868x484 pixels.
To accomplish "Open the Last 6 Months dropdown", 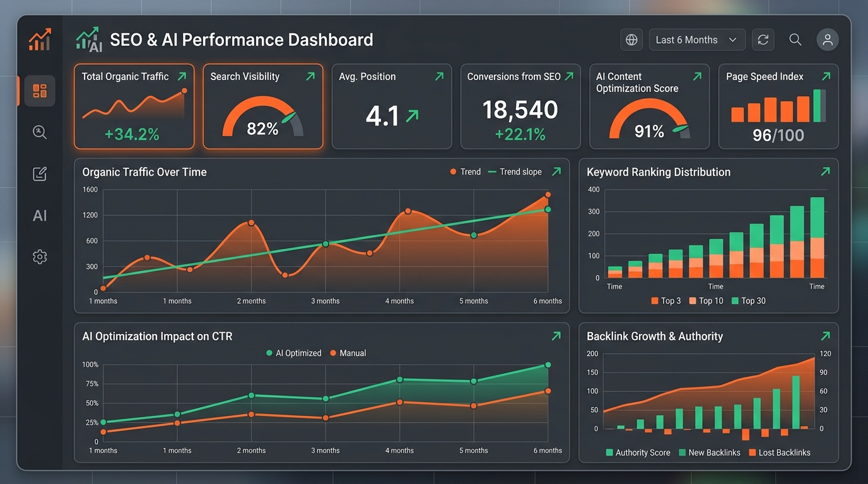I will (x=697, y=40).
